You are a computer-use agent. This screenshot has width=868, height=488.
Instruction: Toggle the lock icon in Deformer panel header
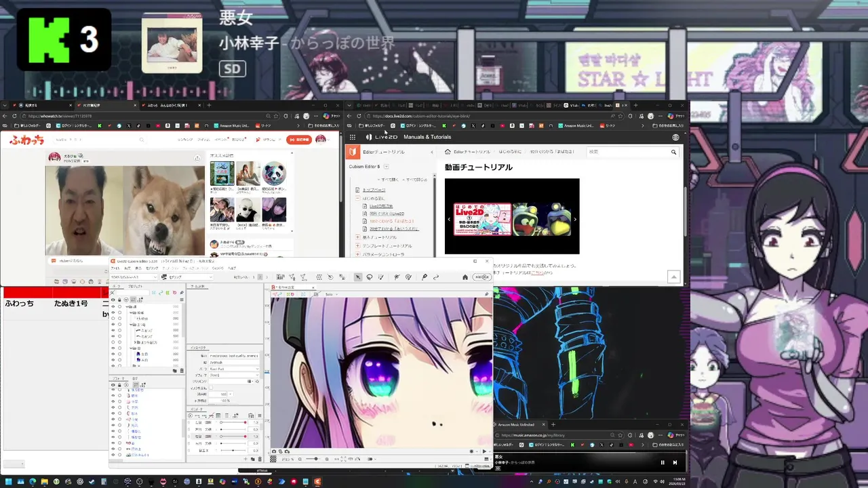pos(119,385)
